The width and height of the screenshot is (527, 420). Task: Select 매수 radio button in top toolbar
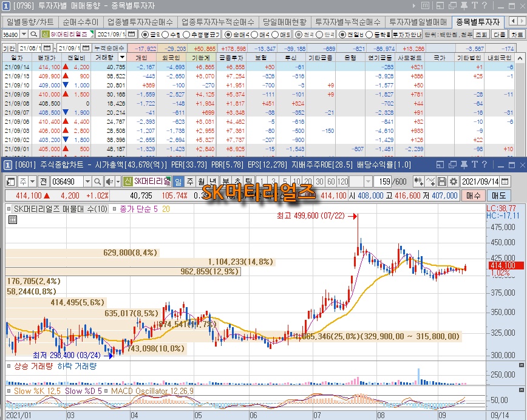[x=254, y=34]
